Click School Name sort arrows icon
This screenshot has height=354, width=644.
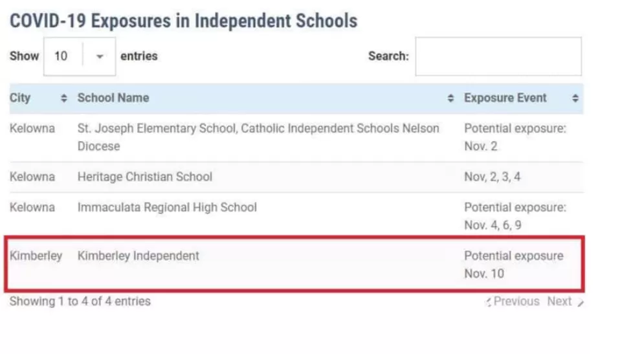450,98
